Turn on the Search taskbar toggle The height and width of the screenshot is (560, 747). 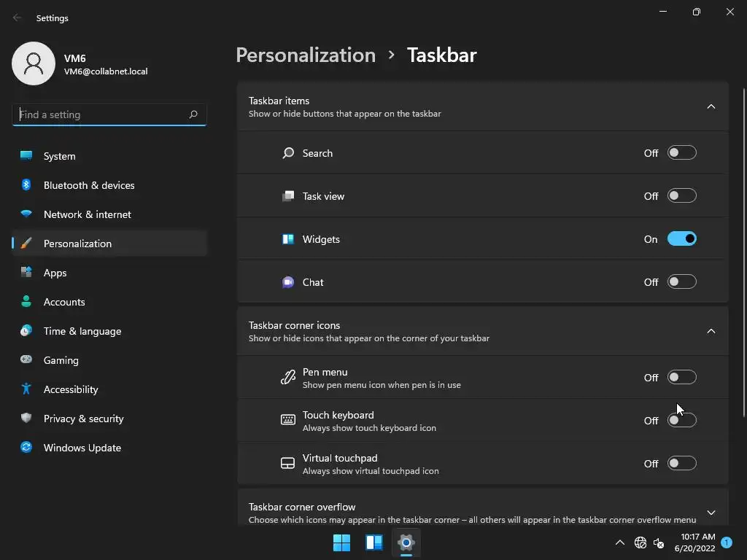681,153
